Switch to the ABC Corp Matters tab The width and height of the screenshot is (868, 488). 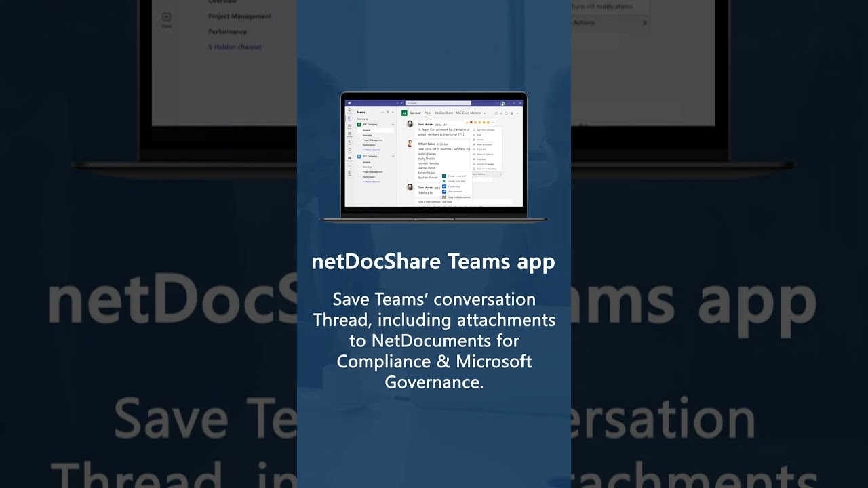tap(469, 113)
